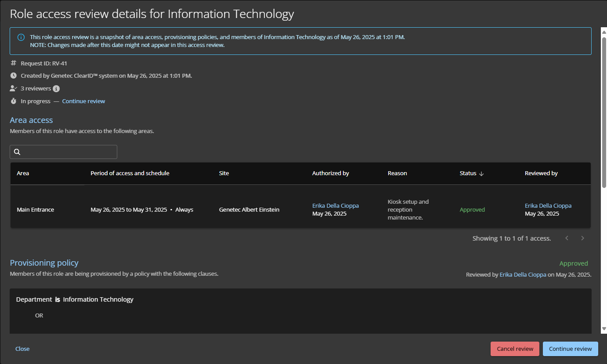This screenshot has width=607, height=364.
Task: Click the reviewers person icon
Action: [13, 89]
